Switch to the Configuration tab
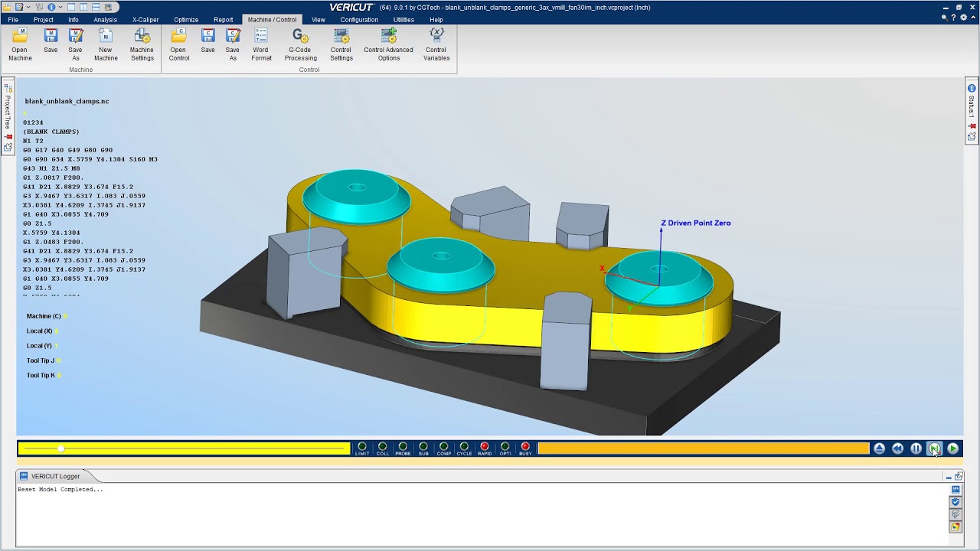The image size is (980, 551). point(359,20)
